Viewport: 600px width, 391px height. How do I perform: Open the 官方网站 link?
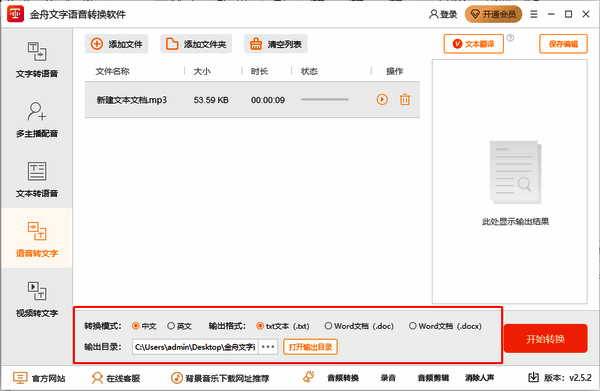(x=39, y=378)
